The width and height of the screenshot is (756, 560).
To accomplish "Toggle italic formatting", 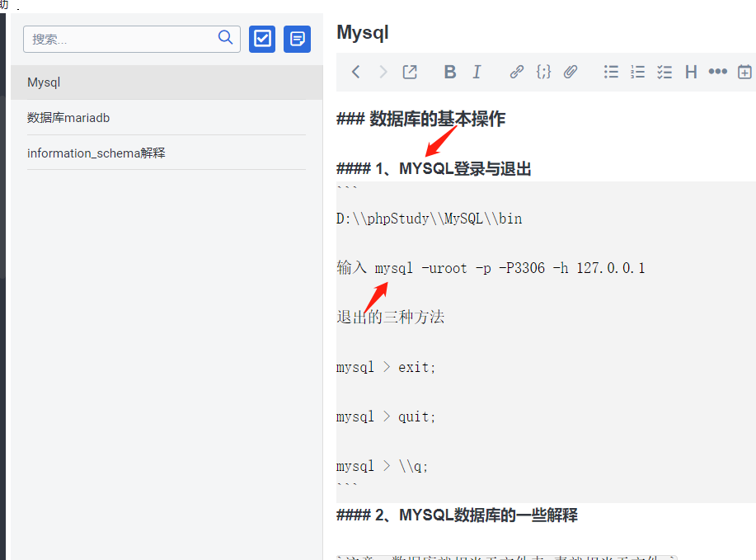I will pyautogui.click(x=477, y=72).
